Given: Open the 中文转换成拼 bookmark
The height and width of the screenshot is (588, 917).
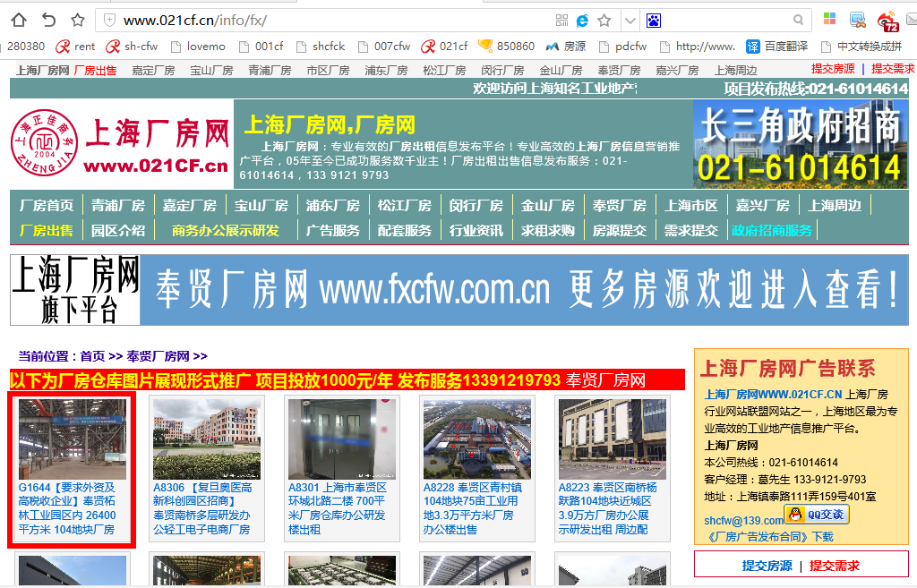Looking at the screenshot, I should 861,47.
